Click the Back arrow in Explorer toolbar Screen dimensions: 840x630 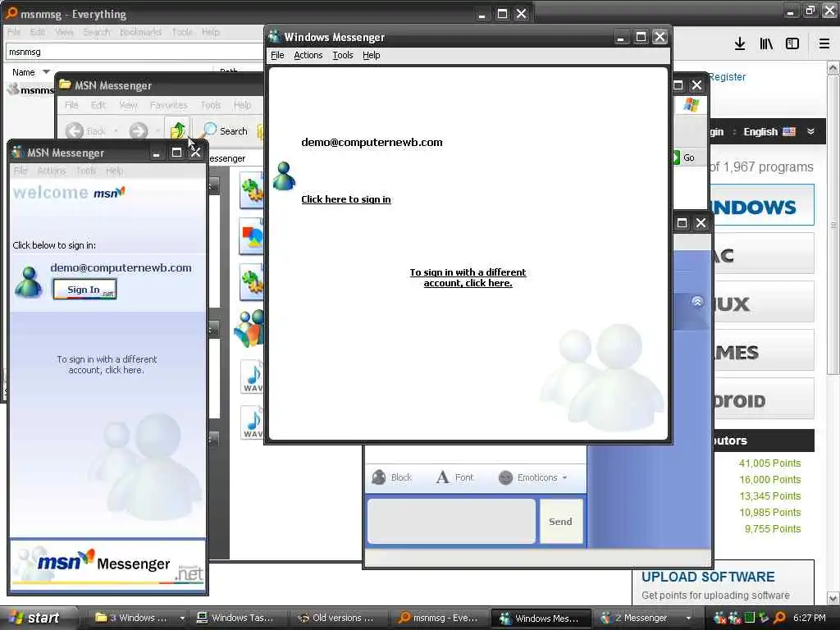[x=75, y=130]
